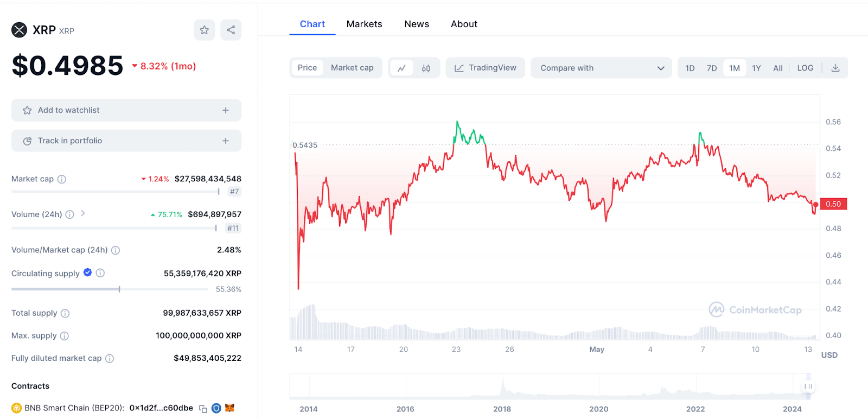Screen dimensions: 868x419
Task: Click the Circulating supply progress bar
Action: click(110, 289)
